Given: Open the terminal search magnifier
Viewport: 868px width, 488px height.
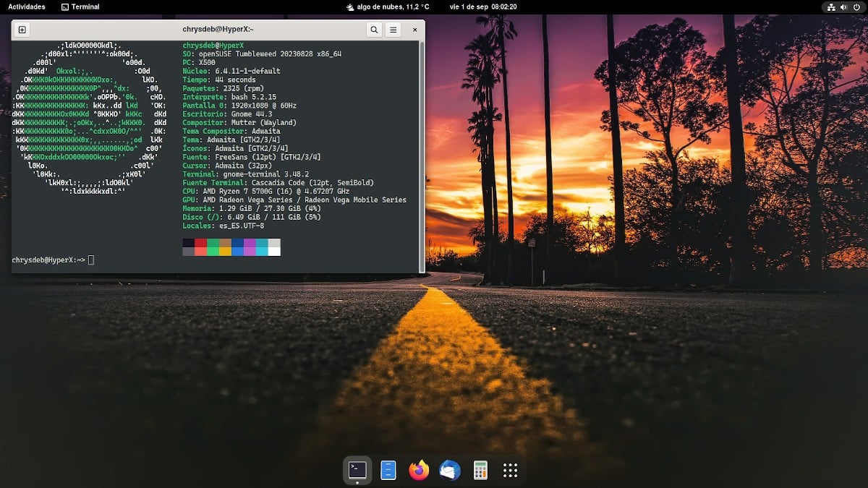Looking at the screenshot, I should (x=374, y=30).
